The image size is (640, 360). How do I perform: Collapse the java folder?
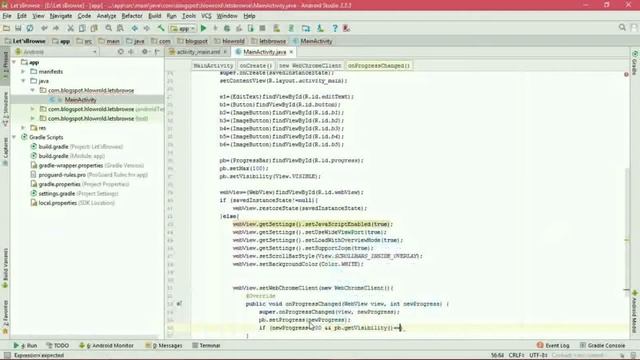(x=23, y=81)
